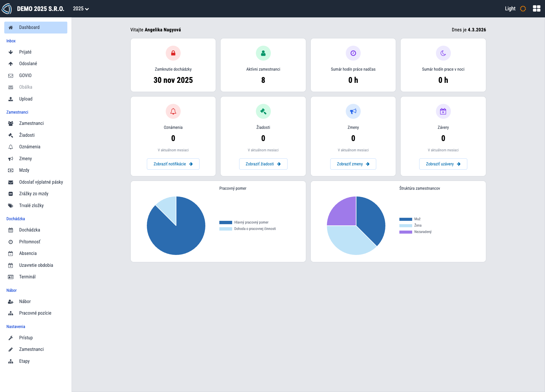Toggle Nezaradený legend entry in chart

pyautogui.click(x=416, y=232)
